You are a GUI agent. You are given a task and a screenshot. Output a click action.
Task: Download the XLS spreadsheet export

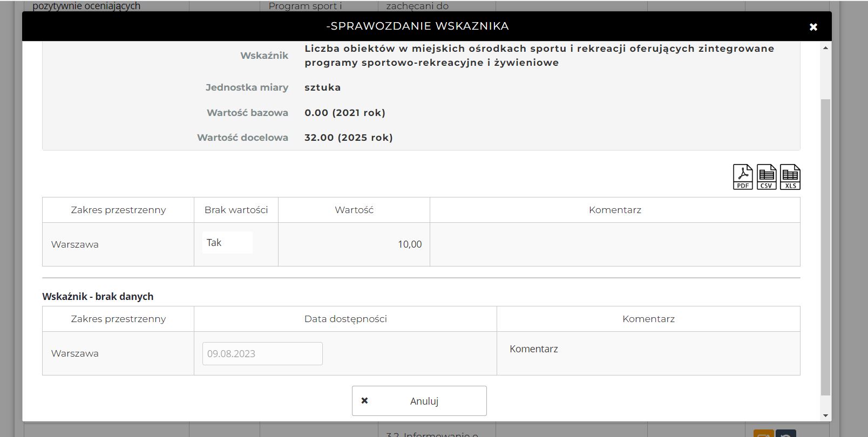click(790, 177)
